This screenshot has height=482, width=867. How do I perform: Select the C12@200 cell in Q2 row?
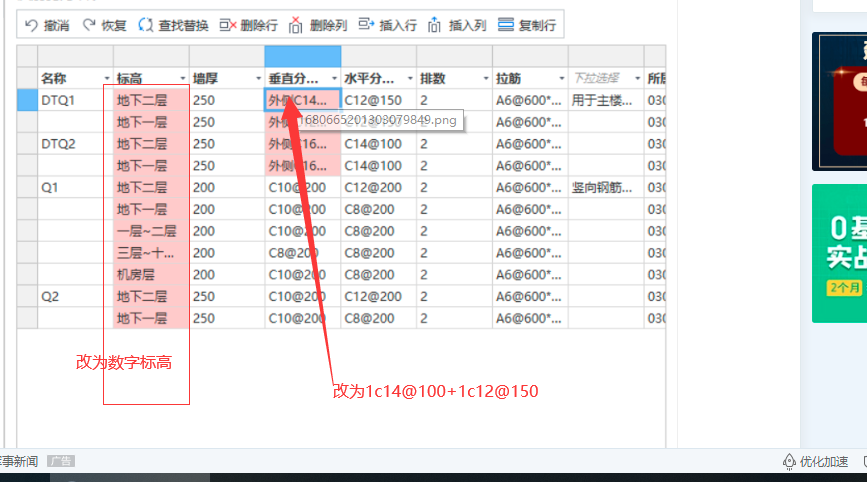(378, 297)
